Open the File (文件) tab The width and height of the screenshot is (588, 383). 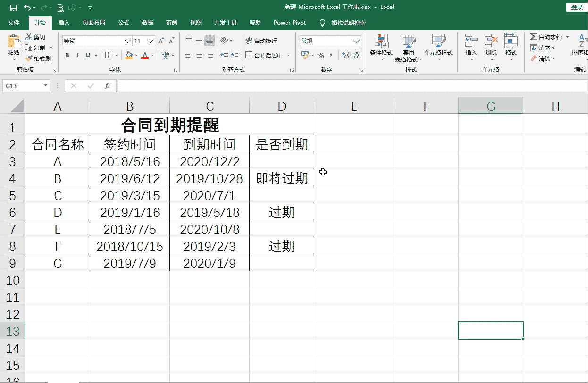pos(14,23)
